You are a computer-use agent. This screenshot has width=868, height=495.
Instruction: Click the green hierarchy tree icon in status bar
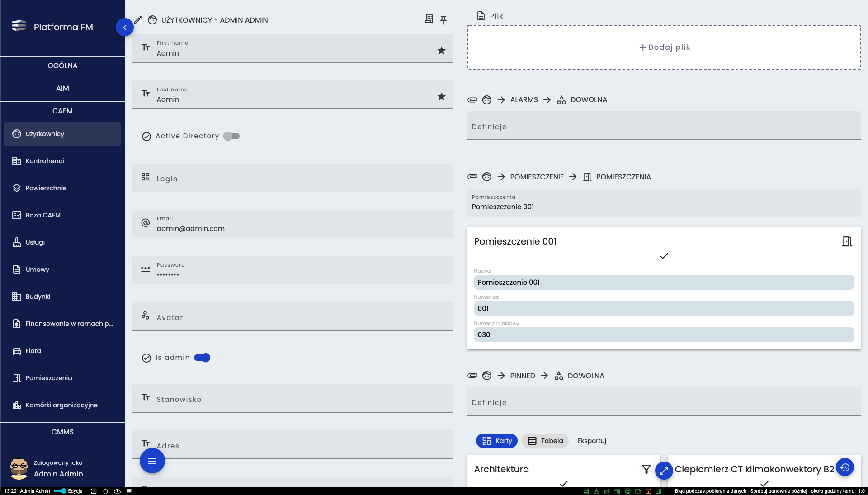(x=617, y=491)
